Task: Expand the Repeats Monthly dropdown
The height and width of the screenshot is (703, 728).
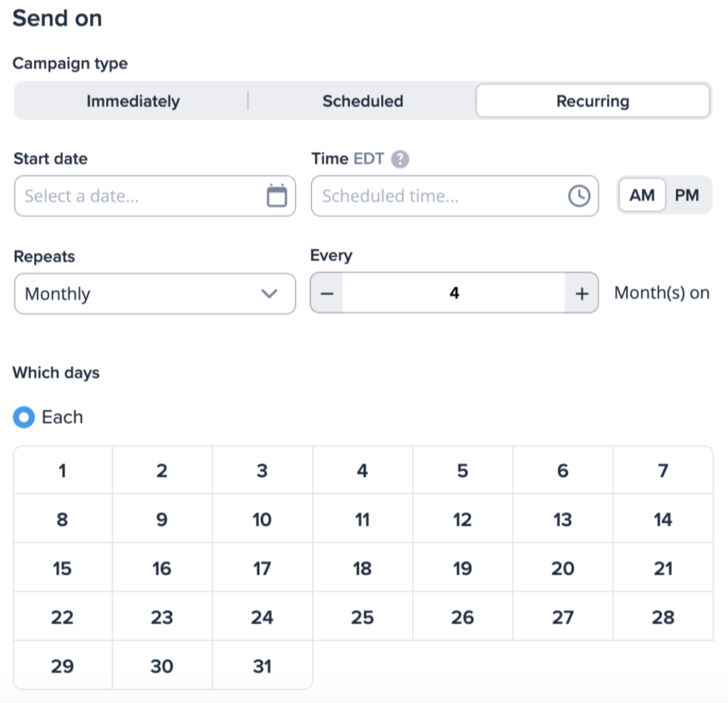Action: pos(155,294)
